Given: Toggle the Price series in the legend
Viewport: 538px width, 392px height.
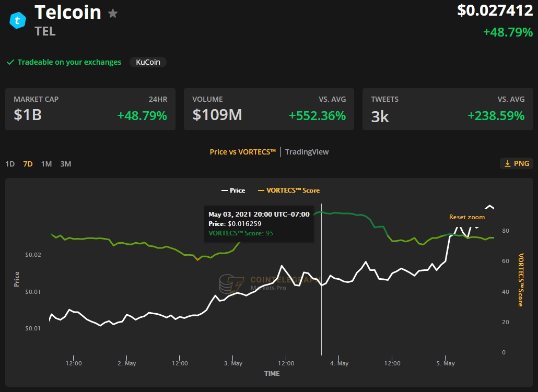Looking at the screenshot, I should (x=233, y=191).
